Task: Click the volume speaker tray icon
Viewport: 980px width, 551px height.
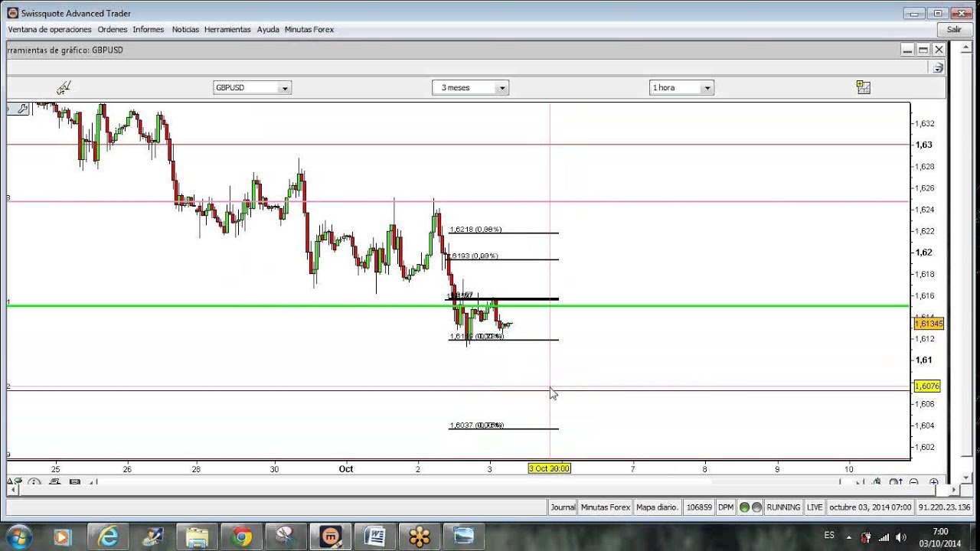Action: [900, 537]
